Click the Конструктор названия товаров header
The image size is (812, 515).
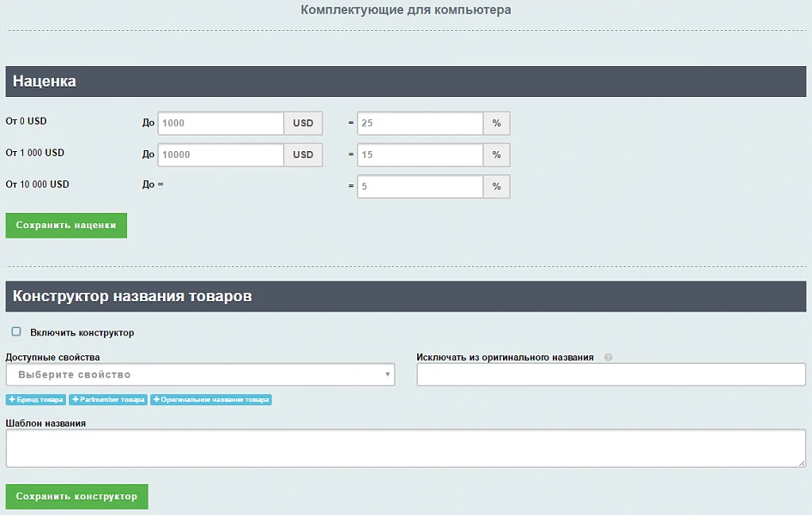pos(406,296)
